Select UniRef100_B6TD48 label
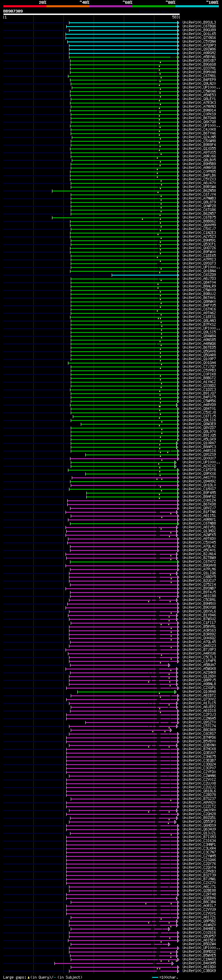This screenshot has width=222, height=980. click(199, 118)
